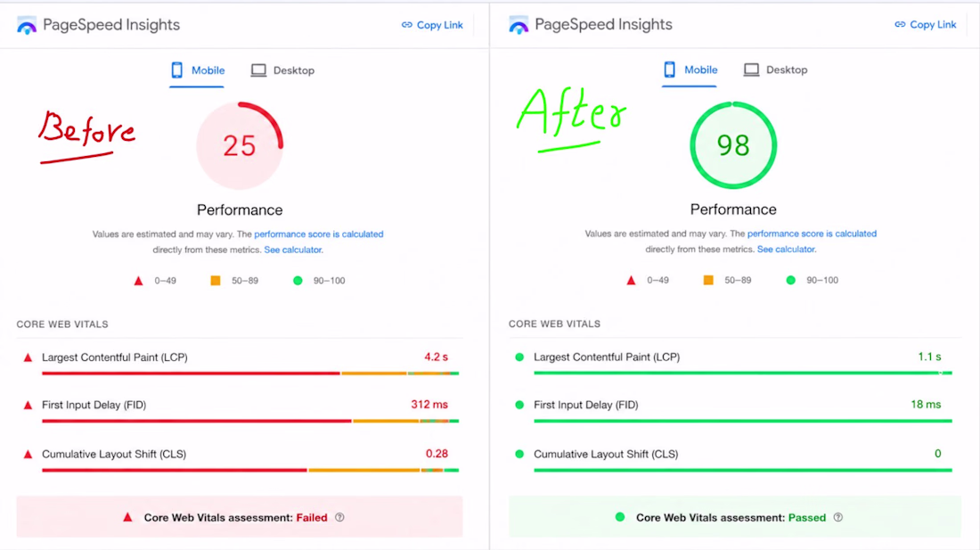This screenshot has height=550, width=980.
Task: Click the orange 50–89 legend square in Before panel
Action: point(215,281)
